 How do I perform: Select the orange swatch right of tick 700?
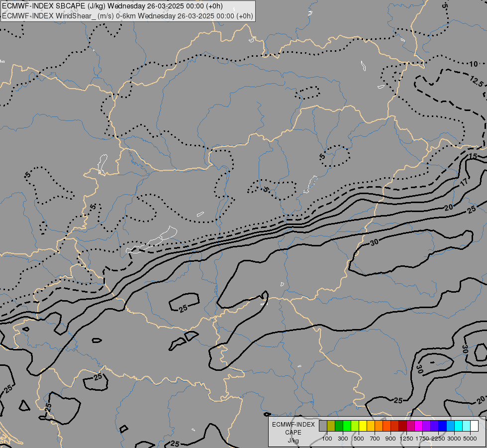click(379, 426)
